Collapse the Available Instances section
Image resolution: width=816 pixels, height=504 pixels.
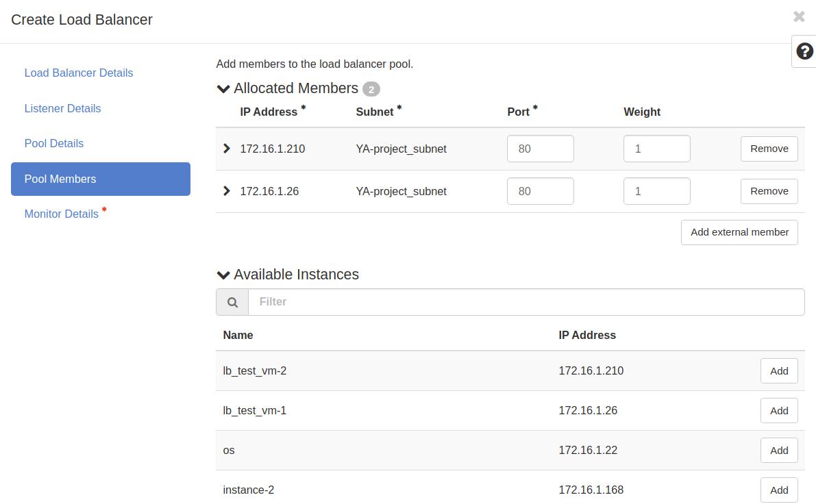coord(223,275)
